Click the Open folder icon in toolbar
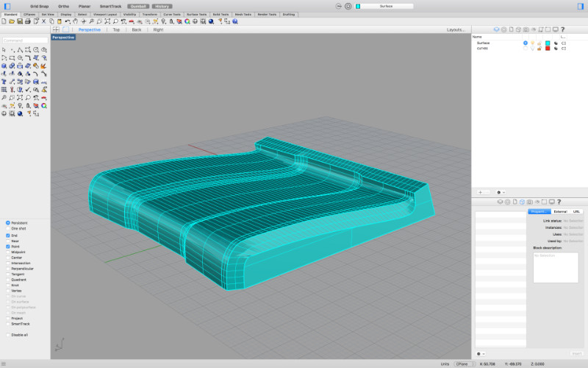The height and width of the screenshot is (368, 588). click(x=12, y=21)
